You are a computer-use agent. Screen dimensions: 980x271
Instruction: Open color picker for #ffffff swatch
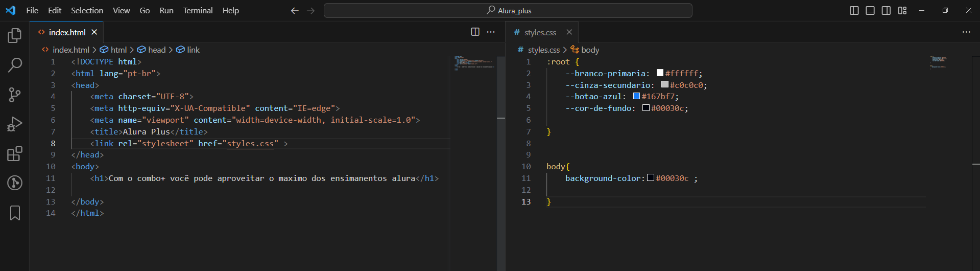click(660, 73)
